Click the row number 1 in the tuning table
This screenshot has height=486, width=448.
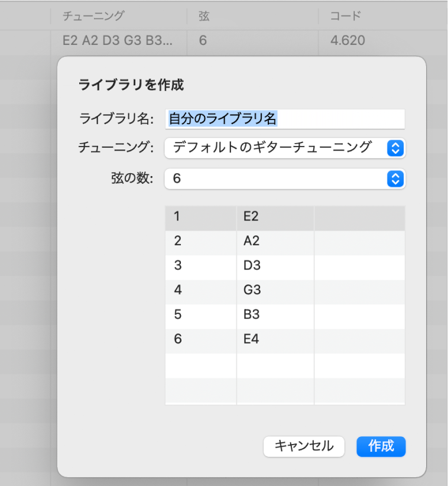(x=200, y=218)
